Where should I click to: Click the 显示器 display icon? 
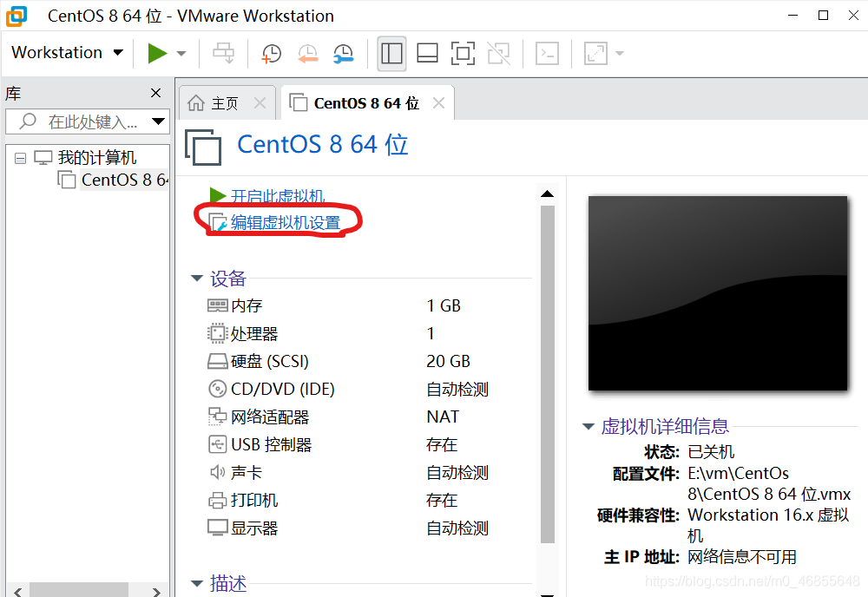coord(218,528)
